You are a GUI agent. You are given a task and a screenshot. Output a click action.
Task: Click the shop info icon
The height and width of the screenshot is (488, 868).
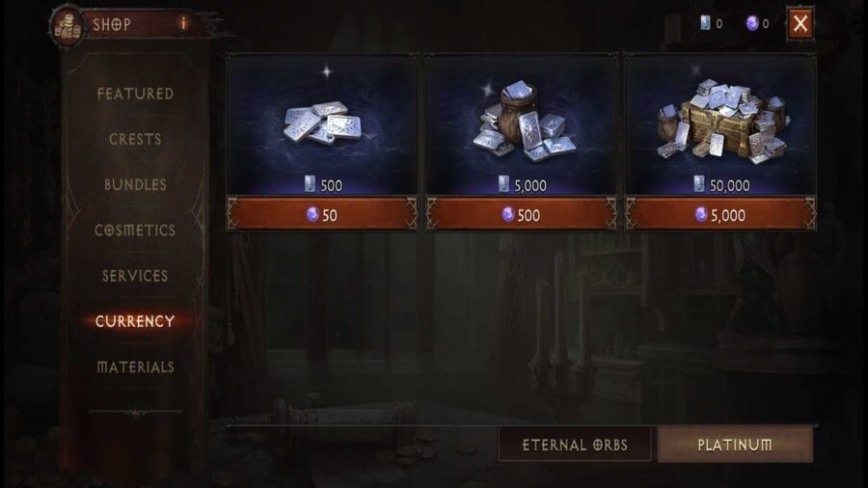(x=183, y=23)
